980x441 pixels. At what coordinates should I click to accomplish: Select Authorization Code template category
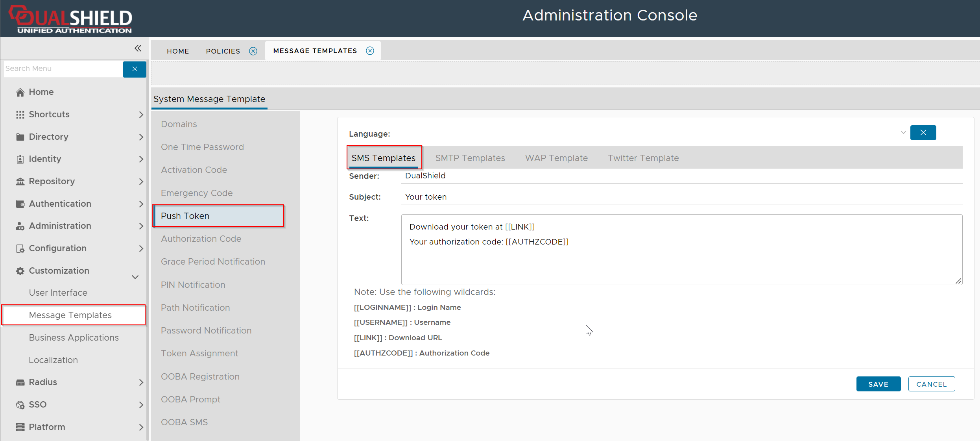point(201,239)
